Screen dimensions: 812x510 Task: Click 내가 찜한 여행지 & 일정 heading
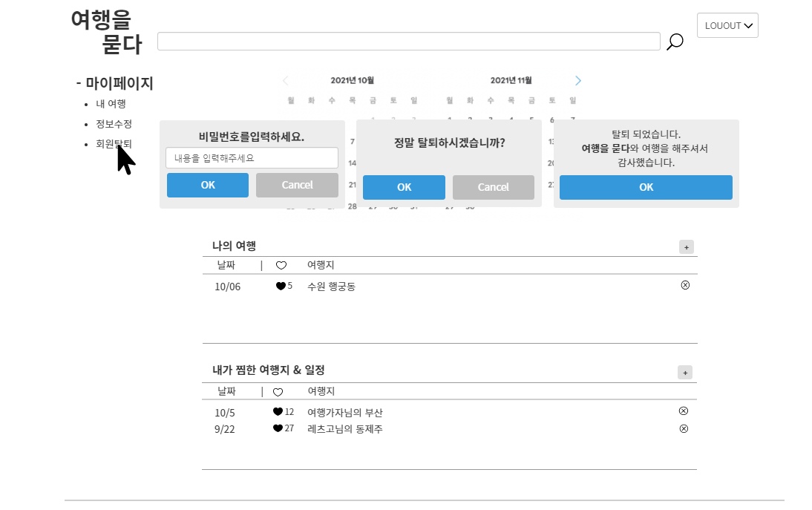click(268, 370)
